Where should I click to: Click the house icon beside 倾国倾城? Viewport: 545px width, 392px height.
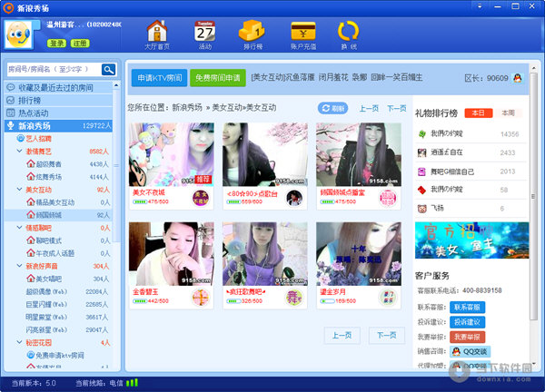(31, 215)
